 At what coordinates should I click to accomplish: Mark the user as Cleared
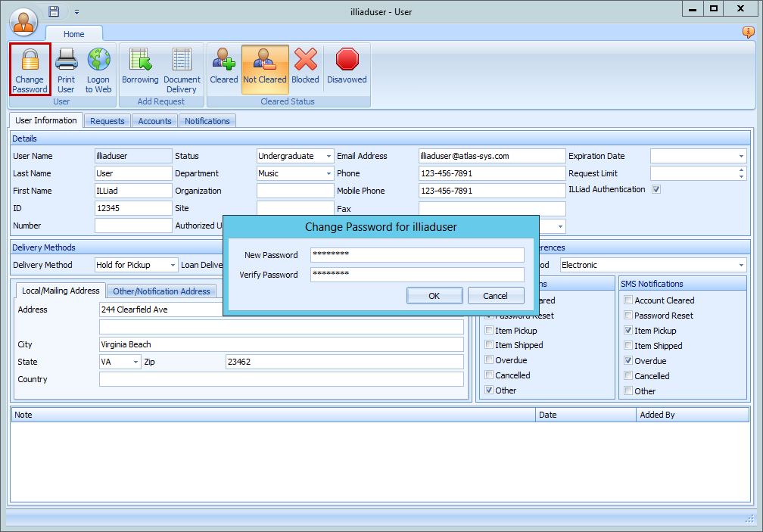click(x=223, y=69)
